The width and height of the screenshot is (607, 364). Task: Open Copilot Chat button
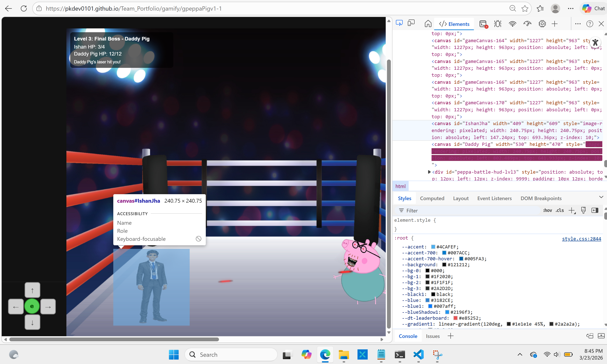click(593, 8)
